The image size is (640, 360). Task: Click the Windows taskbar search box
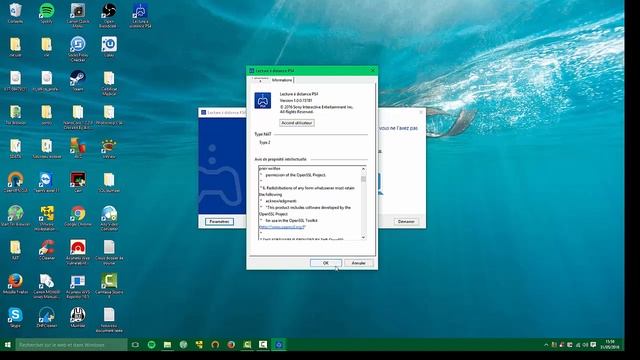pyautogui.click(x=71, y=345)
